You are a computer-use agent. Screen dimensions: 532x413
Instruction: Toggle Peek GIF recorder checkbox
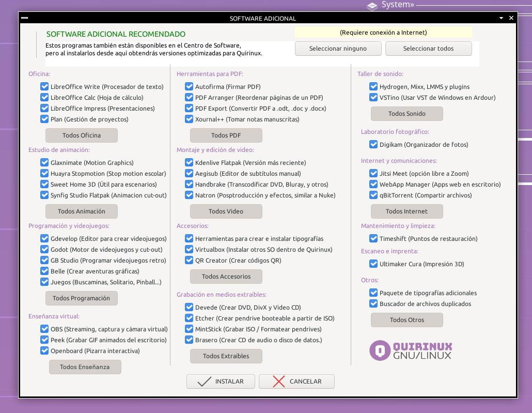coord(44,340)
